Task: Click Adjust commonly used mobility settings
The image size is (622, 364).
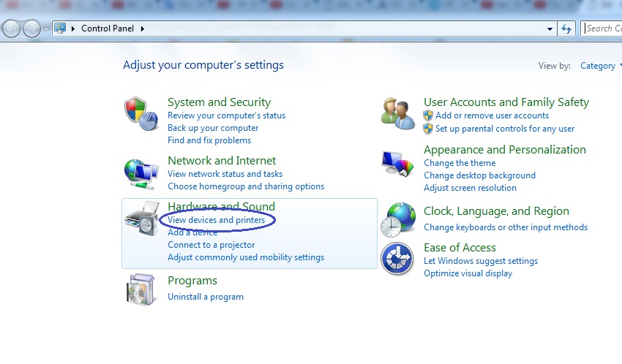Action: pyautogui.click(x=246, y=257)
